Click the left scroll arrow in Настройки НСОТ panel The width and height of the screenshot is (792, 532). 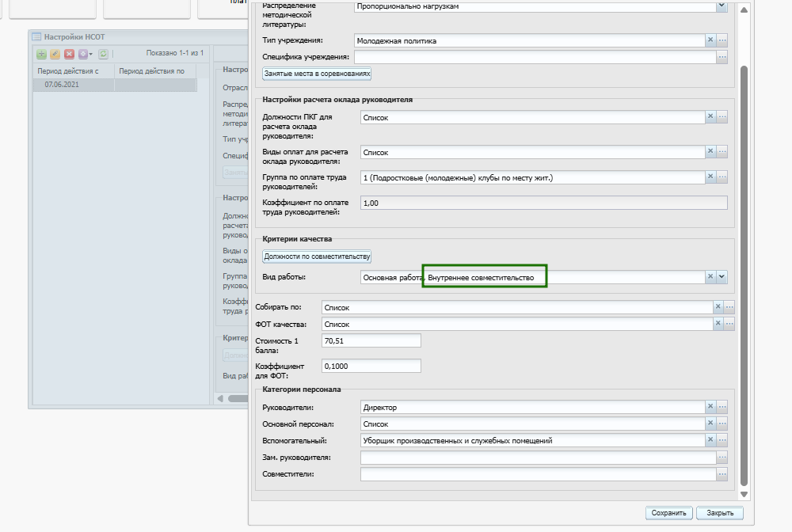(x=220, y=398)
